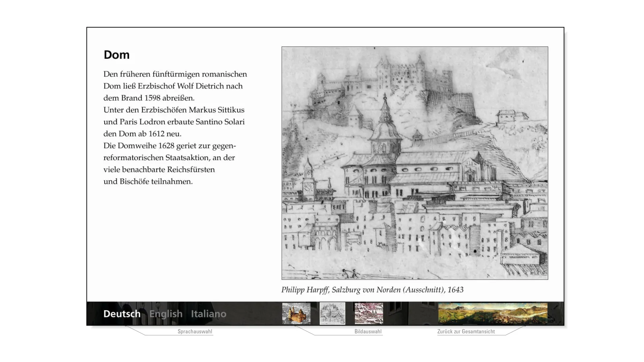Click the large Salzburg drawing image
Screen dimensions: 644x362
(x=415, y=163)
